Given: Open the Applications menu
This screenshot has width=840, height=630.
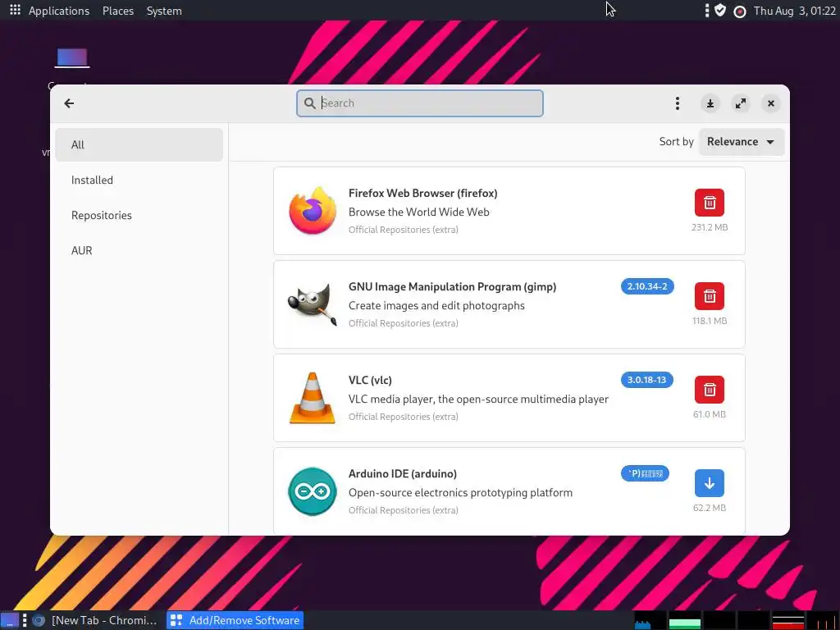Looking at the screenshot, I should (x=59, y=11).
